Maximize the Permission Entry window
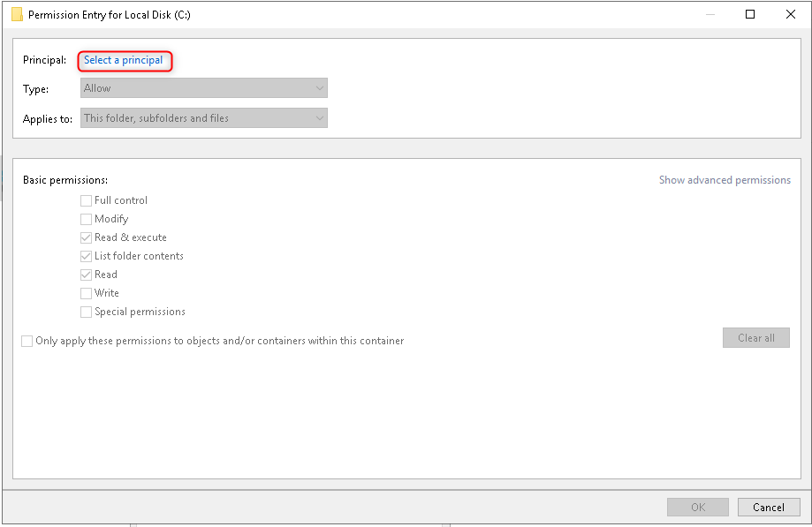The height and width of the screenshot is (527, 812). pos(750,14)
